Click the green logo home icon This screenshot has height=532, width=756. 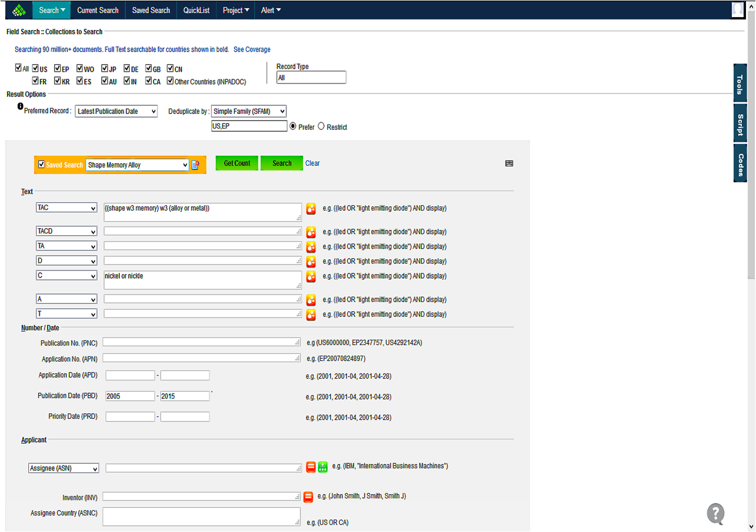pyautogui.click(x=19, y=10)
